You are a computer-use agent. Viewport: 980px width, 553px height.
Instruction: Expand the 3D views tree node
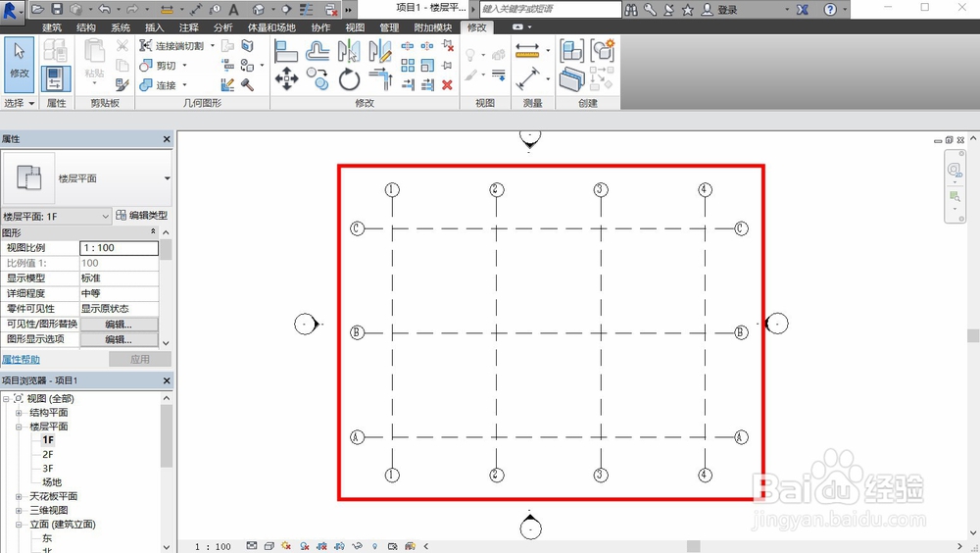tap(19, 511)
